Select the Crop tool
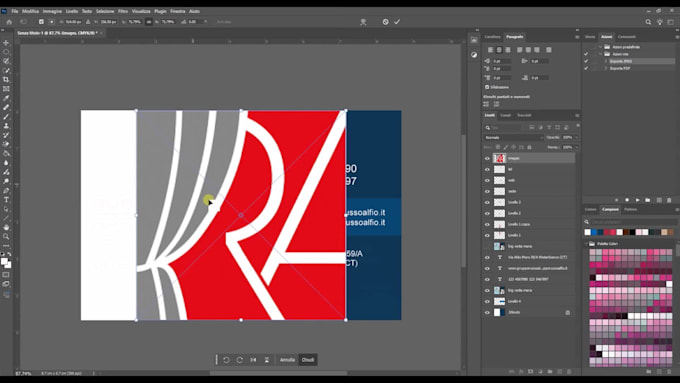The width and height of the screenshot is (680, 383). tap(6, 79)
